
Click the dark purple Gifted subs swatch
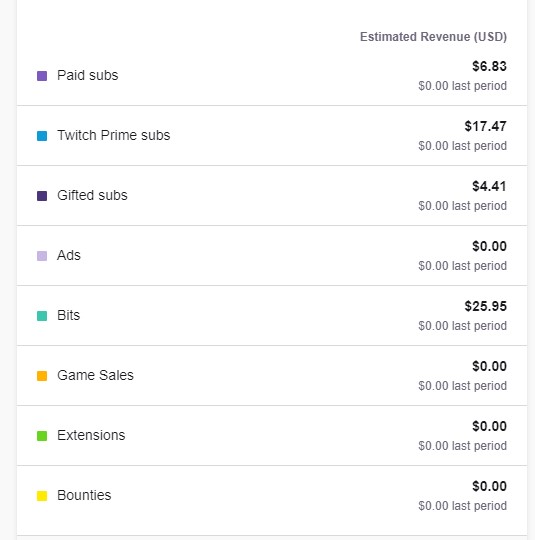tap(42, 196)
